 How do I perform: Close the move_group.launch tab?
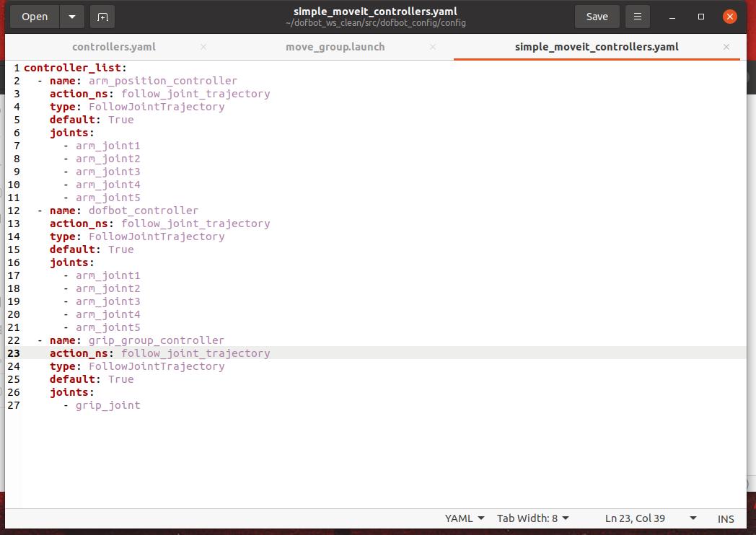click(433, 47)
